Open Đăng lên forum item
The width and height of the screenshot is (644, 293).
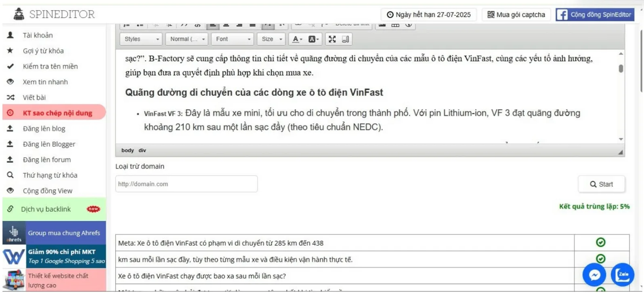pos(47,160)
